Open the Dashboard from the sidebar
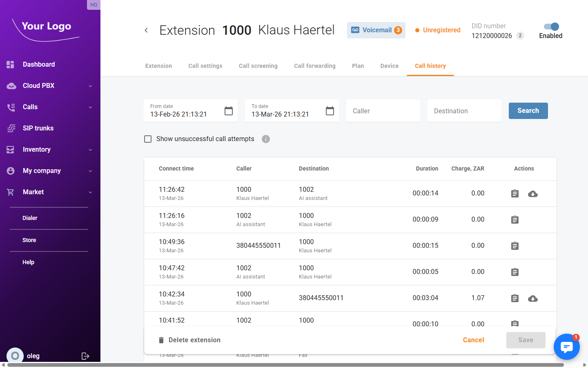 39,64
